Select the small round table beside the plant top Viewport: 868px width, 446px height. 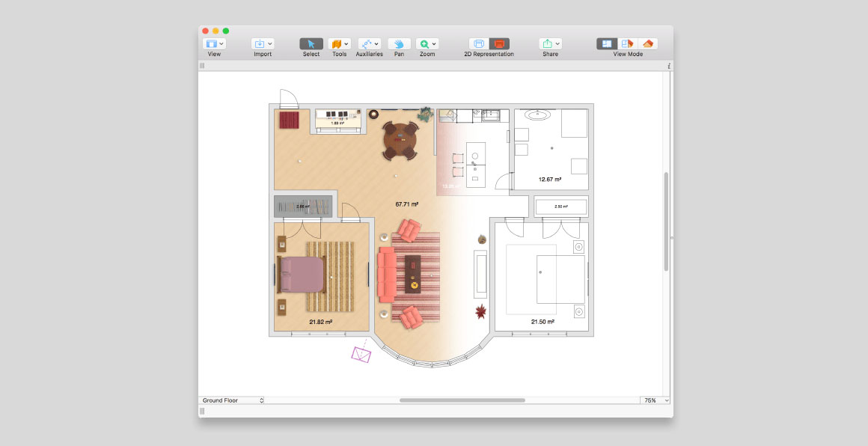(373, 114)
